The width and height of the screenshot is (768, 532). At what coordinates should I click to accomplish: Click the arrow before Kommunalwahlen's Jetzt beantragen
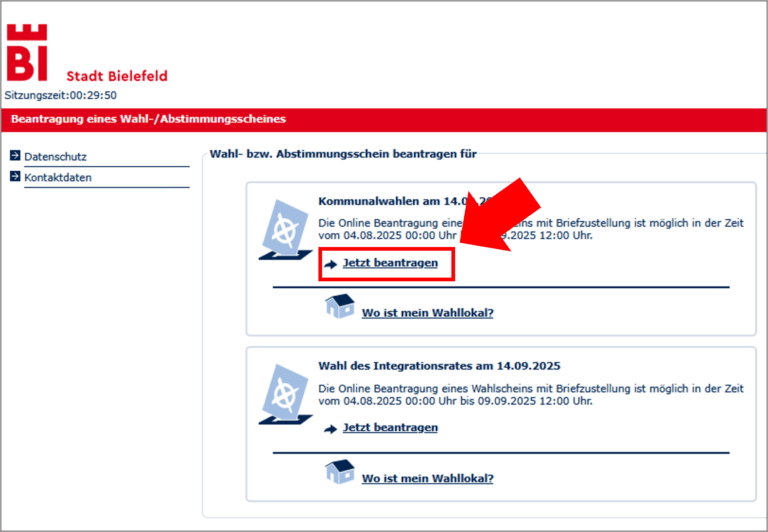click(x=331, y=264)
